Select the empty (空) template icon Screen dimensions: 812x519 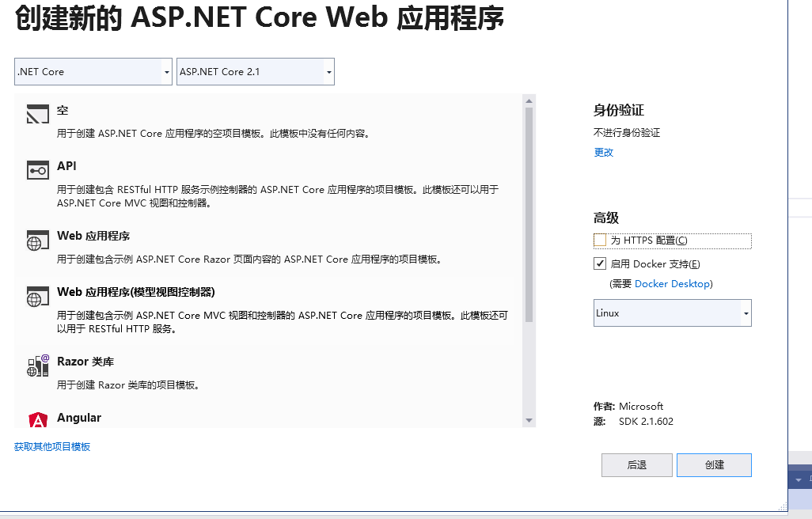coord(38,114)
